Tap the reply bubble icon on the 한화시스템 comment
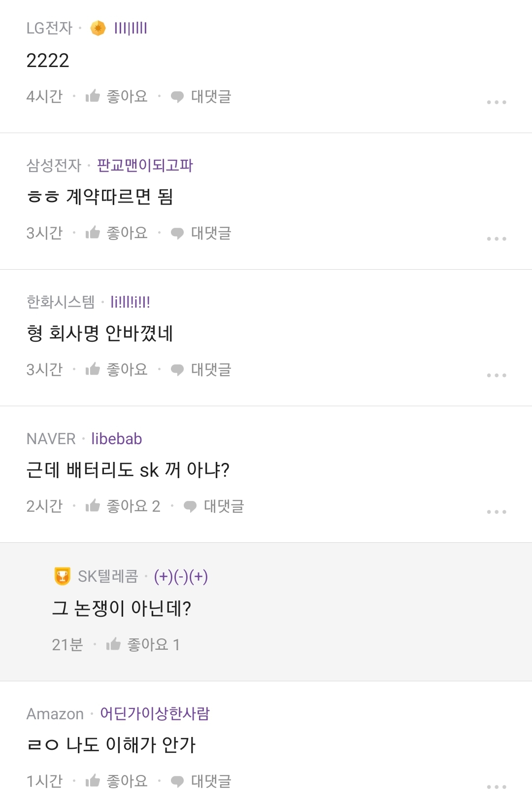The image size is (532, 808). [x=177, y=370]
